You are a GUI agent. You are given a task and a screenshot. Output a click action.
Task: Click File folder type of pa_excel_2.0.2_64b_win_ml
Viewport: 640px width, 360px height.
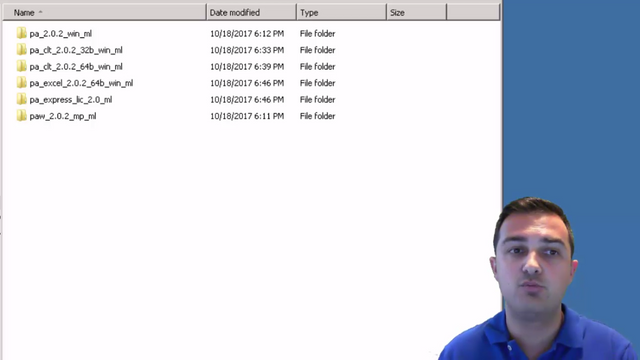coord(318,83)
